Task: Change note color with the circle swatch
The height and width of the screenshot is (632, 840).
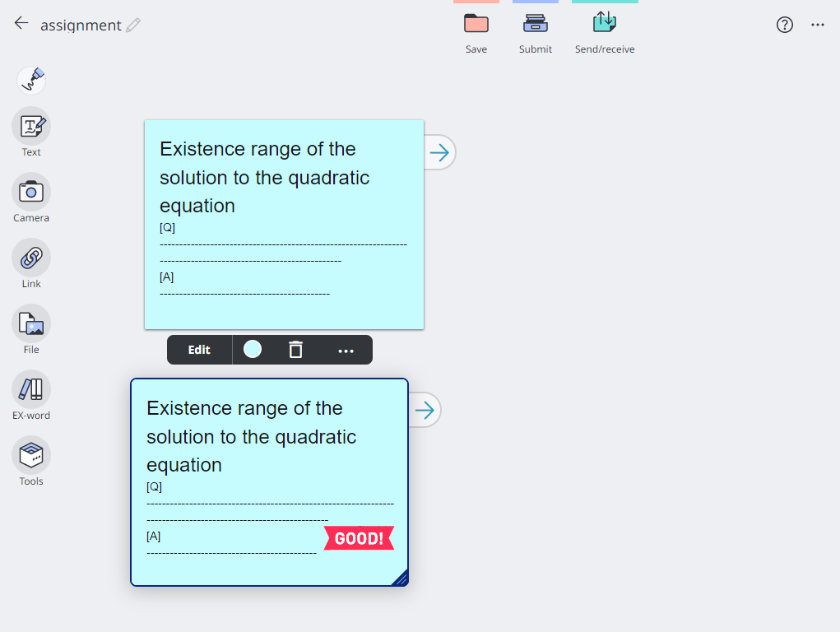Action: [x=253, y=350]
